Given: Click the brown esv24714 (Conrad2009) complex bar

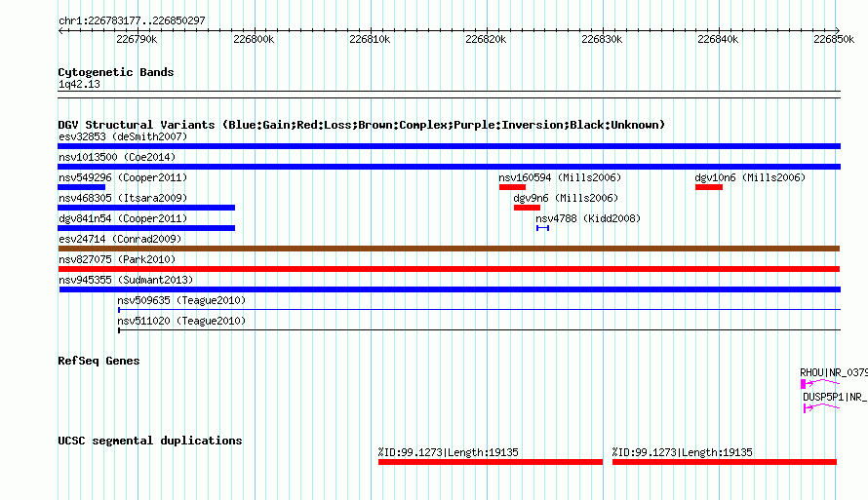Looking at the screenshot, I should pyautogui.click(x=449, y=249).
